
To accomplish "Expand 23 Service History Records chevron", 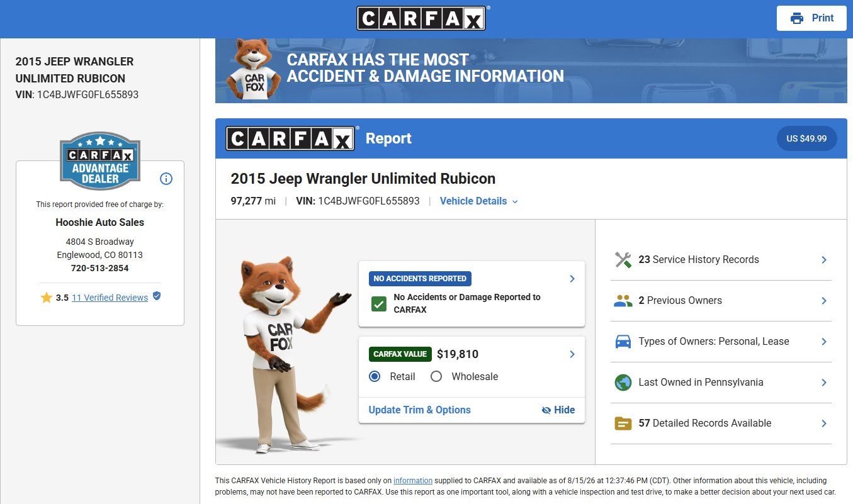I will pyautogui.click(x=824, y=260).
